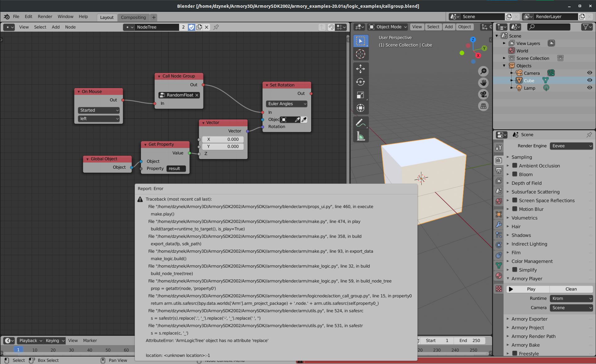The image size is (596, 364).
Task: Open the Render Engine dropdown showing Eevee
Action: point(571,146)
